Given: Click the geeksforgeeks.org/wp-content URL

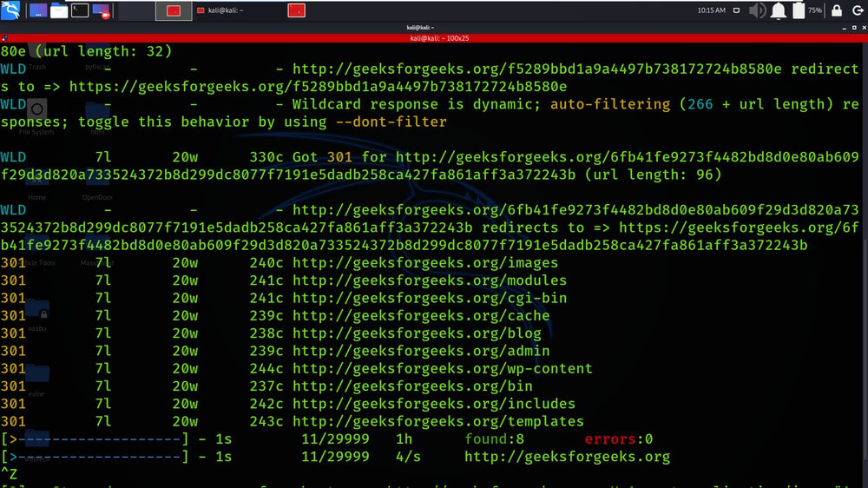Looking at the screenshot, I should tap(443, 369).
